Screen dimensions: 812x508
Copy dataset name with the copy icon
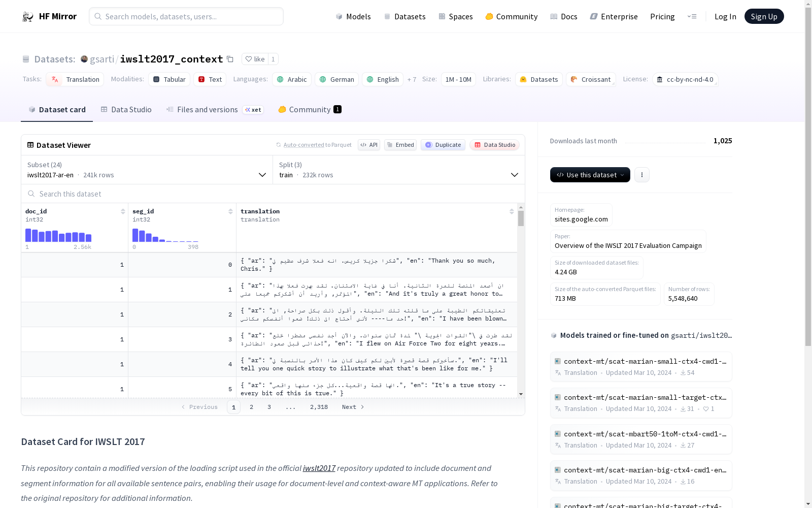click(230, 59)
